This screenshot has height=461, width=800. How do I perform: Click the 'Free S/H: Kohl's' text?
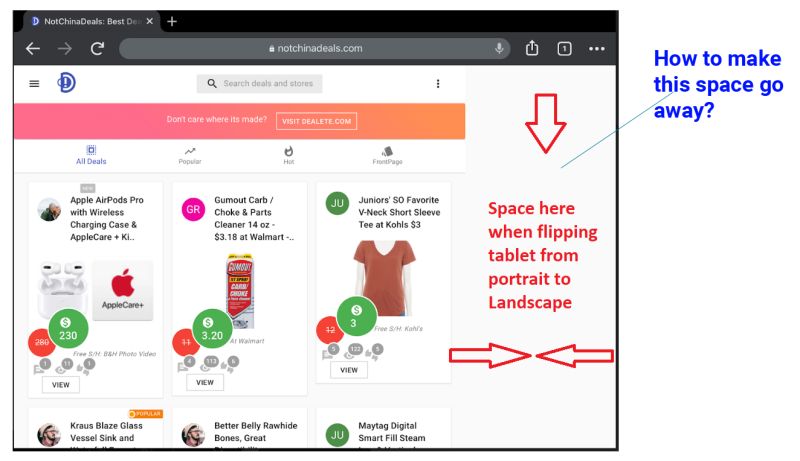tap(398, 328)
